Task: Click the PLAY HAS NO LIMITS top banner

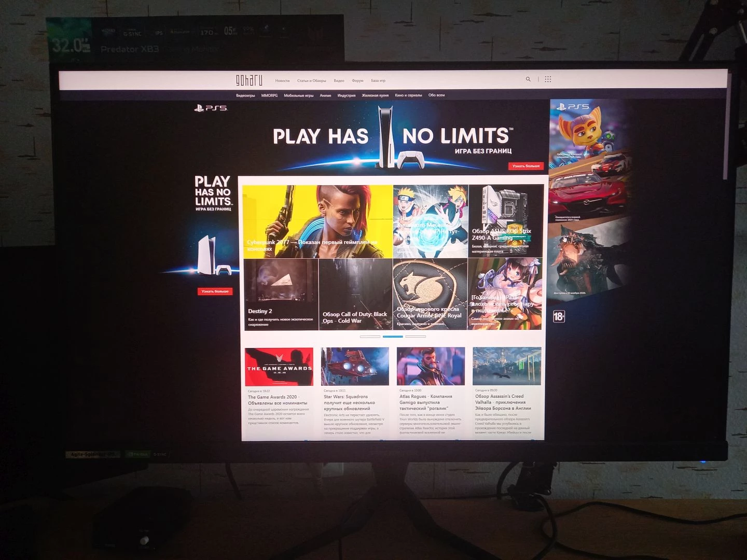Action: click(x=392, y=137)
